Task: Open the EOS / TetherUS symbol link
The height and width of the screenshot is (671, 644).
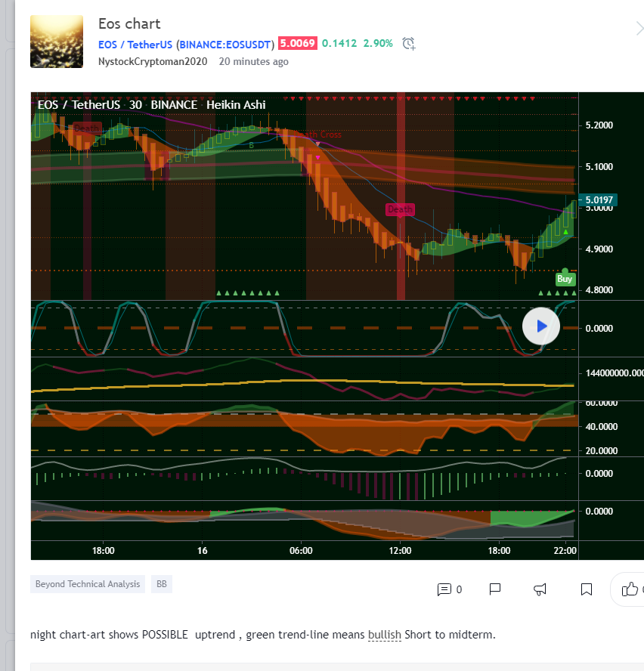Action: pos(135,44)
